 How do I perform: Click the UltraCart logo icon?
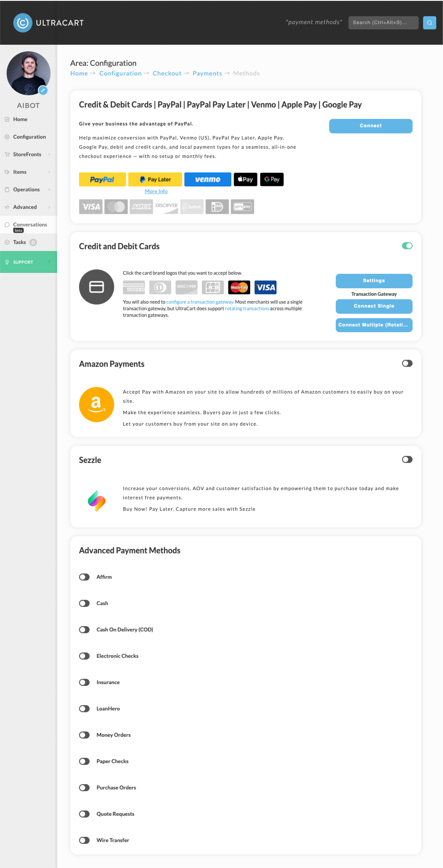[x=23, y=23]
